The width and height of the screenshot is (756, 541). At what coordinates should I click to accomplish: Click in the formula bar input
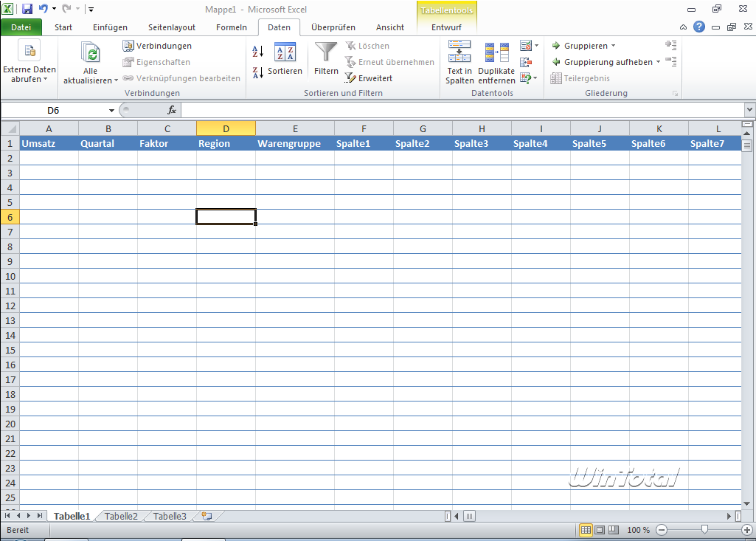(x=463, y=110)
